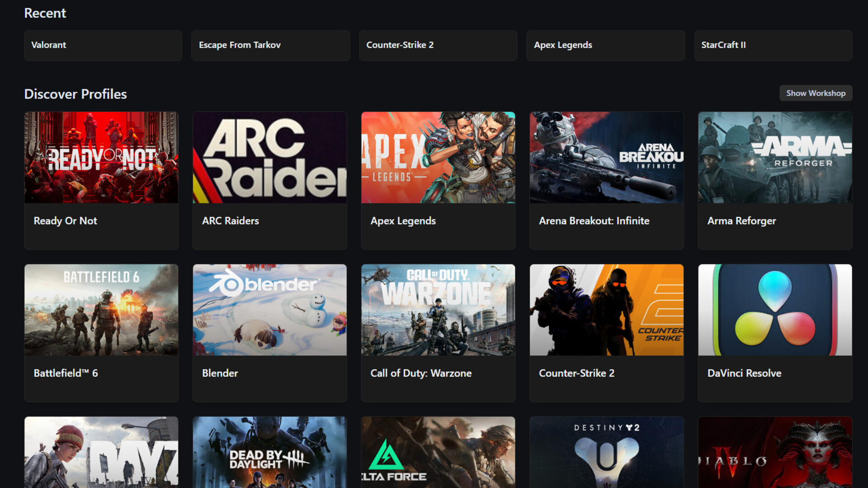Select recent Escape From Tarkov entry
This screenshot has height=488, width=868.
click(270, 45)
